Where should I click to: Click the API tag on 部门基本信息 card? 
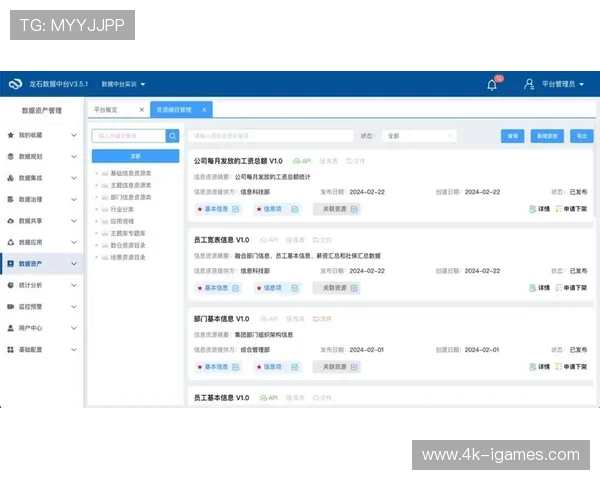[x=269, y=319]
